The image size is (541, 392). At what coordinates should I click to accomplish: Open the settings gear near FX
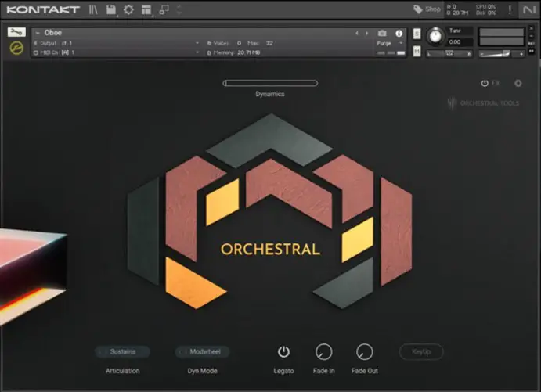(x=518, y=83)
